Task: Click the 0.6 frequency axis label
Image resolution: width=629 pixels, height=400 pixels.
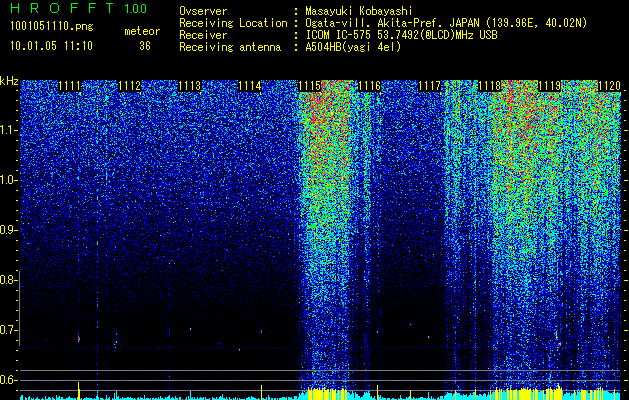Action: pos(7,380)
